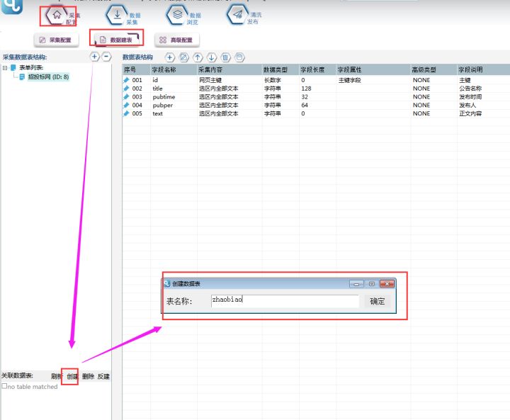Click the 字段名称 column header
510x420 pixels.
pos(174,69)
